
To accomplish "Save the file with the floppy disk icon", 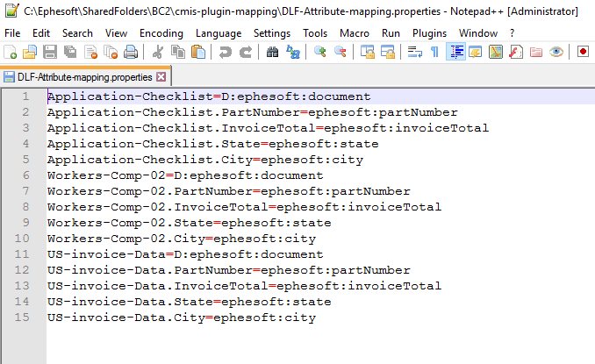I will [50, 52].
